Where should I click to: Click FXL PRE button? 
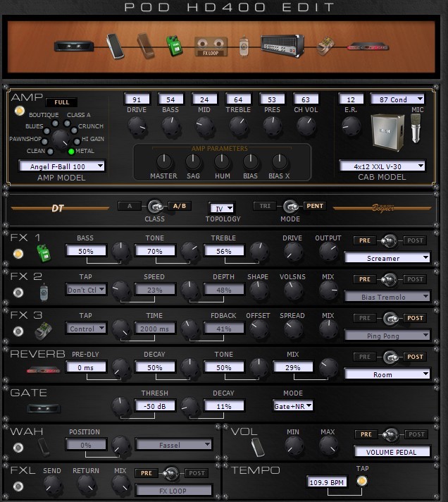click(x=146, y=473)
